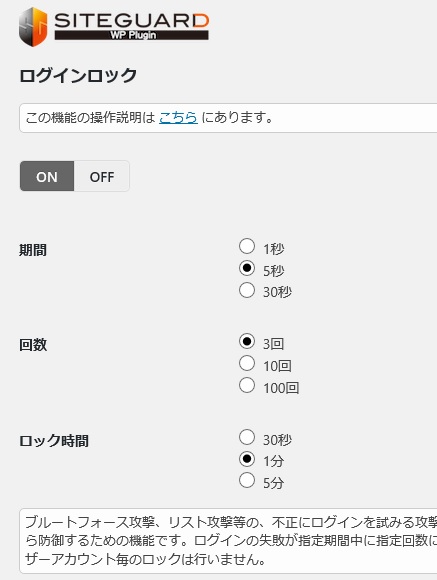Click the 回数 setting label
437x580 pixels.
point(33,345)
